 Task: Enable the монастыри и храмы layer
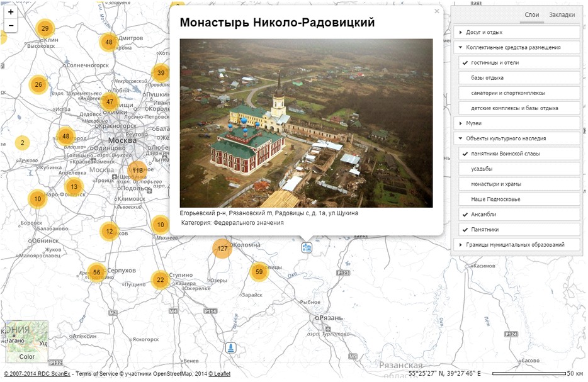[x=495, y=184]
